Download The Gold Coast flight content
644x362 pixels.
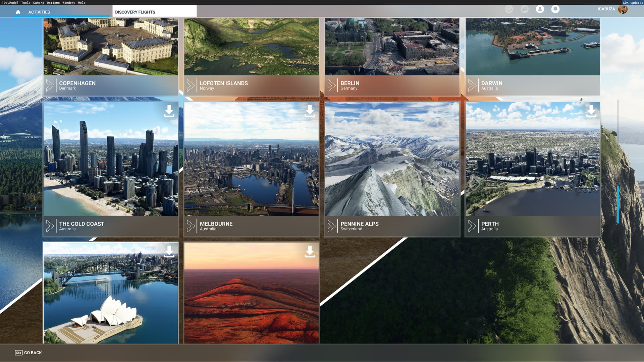tap(169, 111)
